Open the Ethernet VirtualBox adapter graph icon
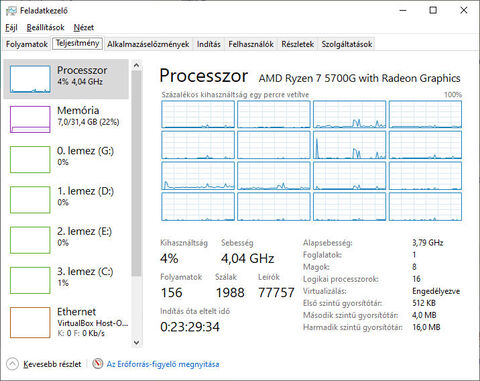 [30, 322]
